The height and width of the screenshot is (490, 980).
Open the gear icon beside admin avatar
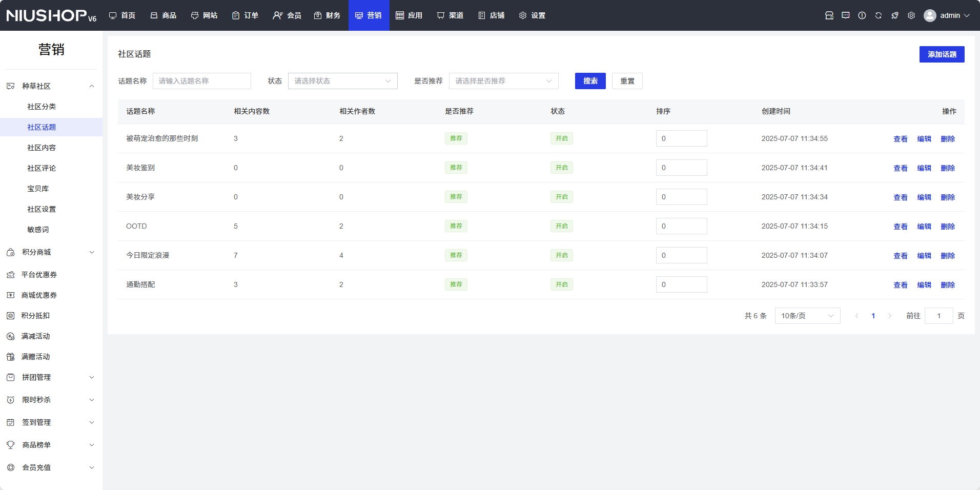coord(911,15)
